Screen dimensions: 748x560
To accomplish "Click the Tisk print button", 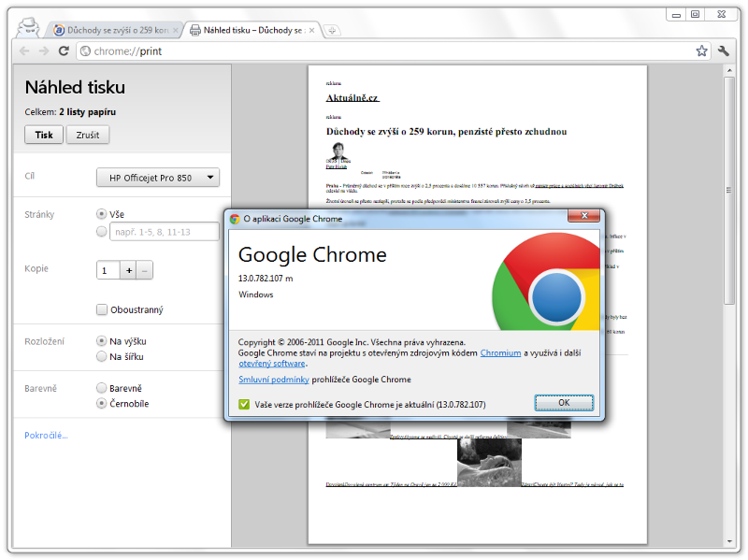I will click(x=44, y=135).
